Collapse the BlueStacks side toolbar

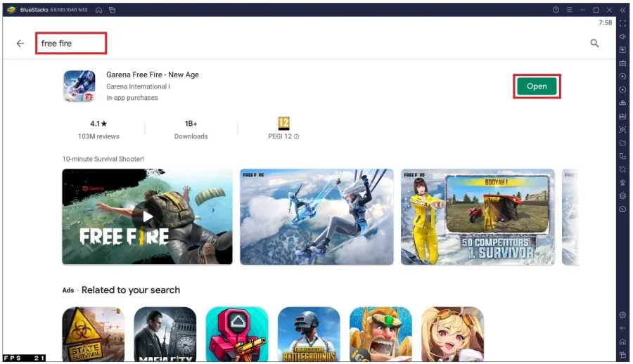coord(623,10)
